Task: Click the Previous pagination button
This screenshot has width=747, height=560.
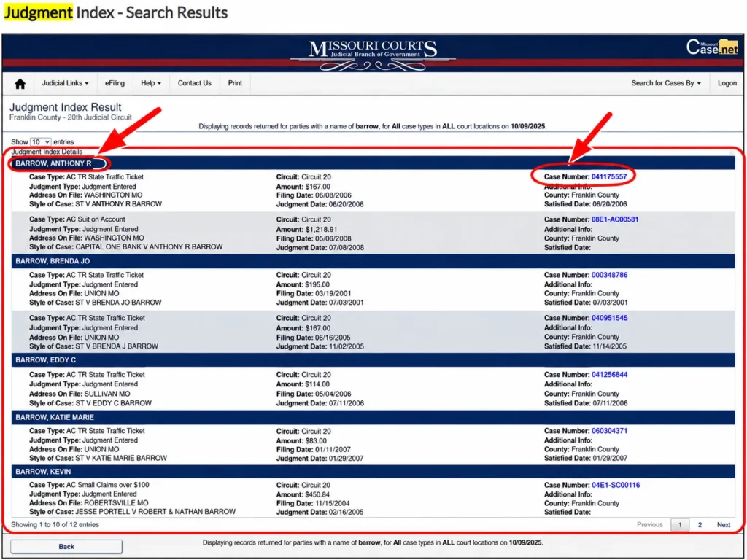Action: click(x=649, y=525)
